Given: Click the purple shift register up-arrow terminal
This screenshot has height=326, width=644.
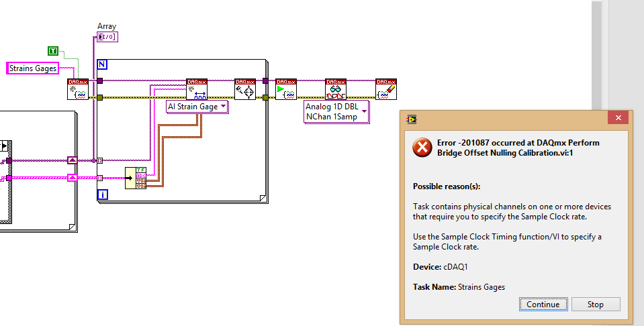Looking at the screenshot, I should (73, 160).
